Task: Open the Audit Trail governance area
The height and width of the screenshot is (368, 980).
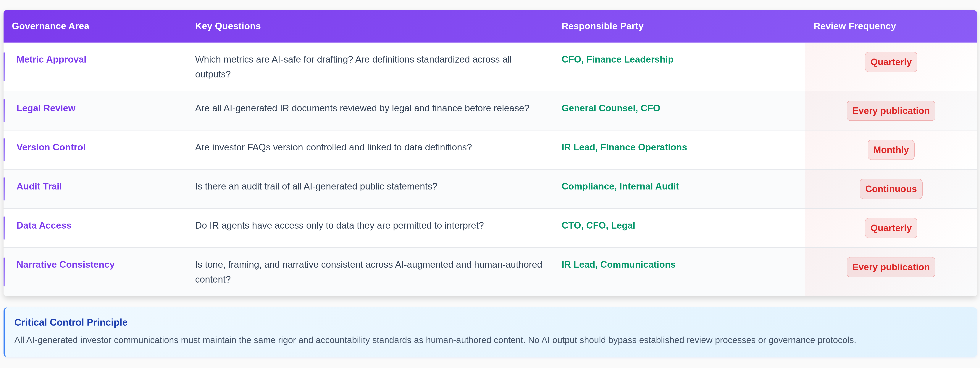Action: tap(39, 186)
